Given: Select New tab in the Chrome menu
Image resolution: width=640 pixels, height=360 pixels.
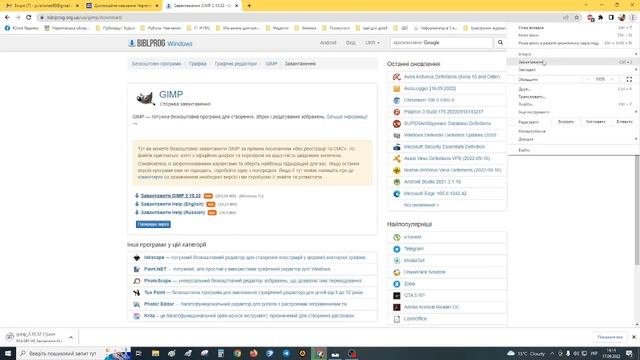Looking at the screenshot, I should pyautogui.click(x=573, y=28).
